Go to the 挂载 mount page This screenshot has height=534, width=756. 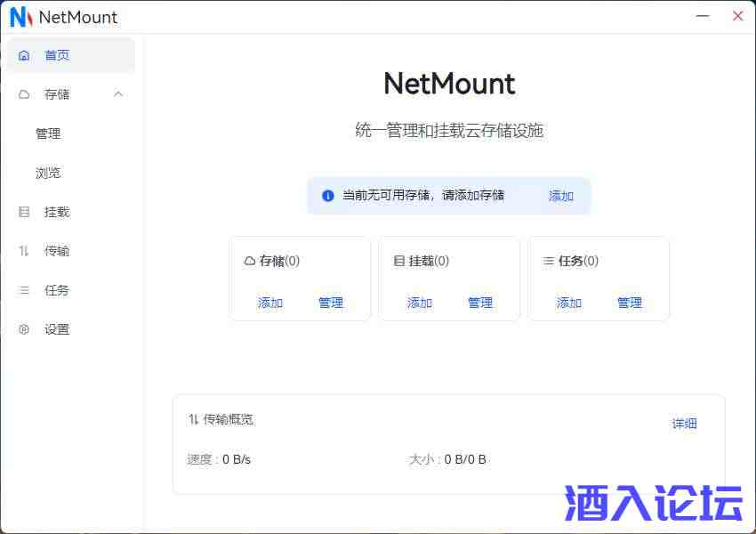point(71,212)
